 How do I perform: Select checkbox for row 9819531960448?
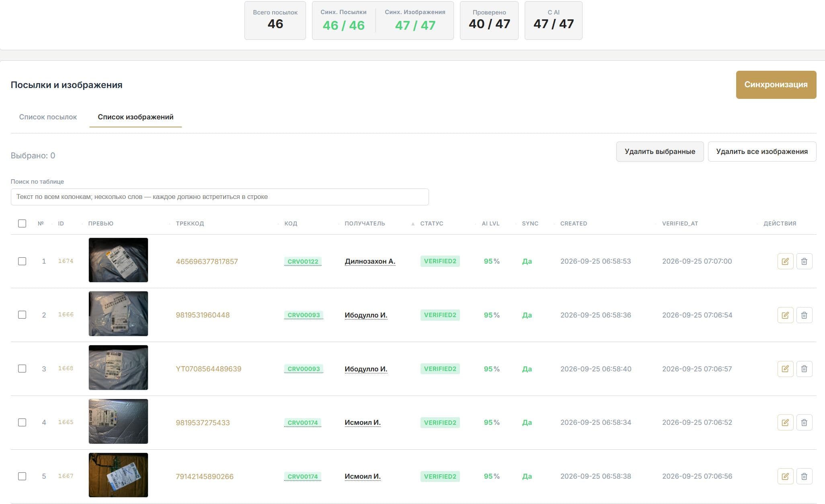(x=22, y=315)
